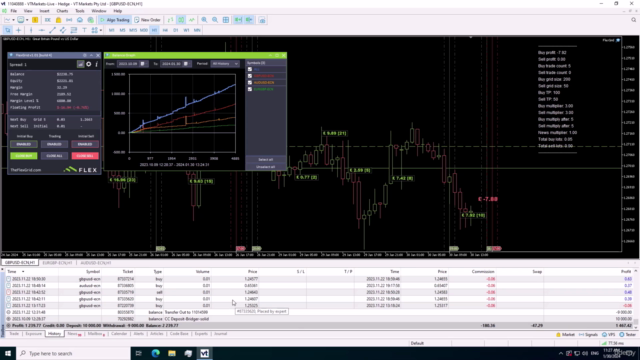640x360 pixels.
Task: Toggle the Trading ENABLED button
Action: (x=54, y=144)
